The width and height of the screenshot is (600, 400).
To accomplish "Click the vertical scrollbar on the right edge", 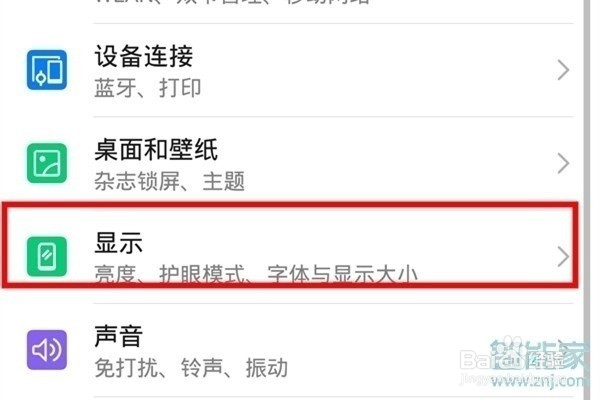I will point(587,199).
